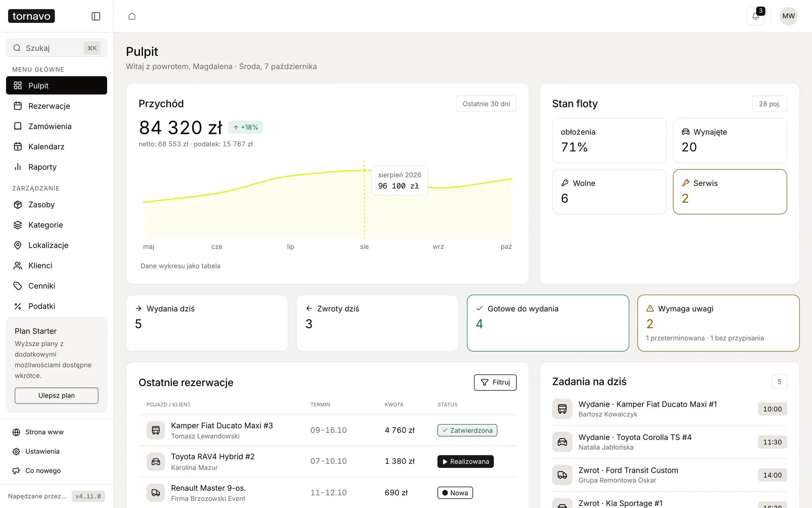
Task: Click the van icon for Kamper Fiat Ducato Maxi #3
Action: click(x=156, y=430)
